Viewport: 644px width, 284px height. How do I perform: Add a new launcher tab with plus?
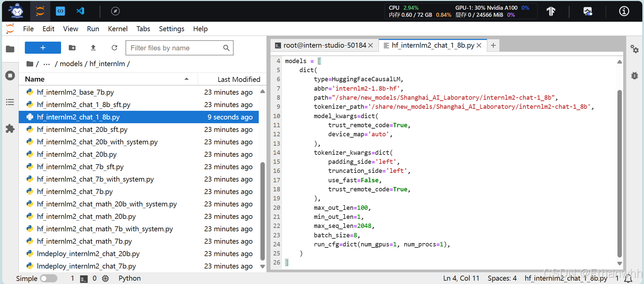pos(493,45)
